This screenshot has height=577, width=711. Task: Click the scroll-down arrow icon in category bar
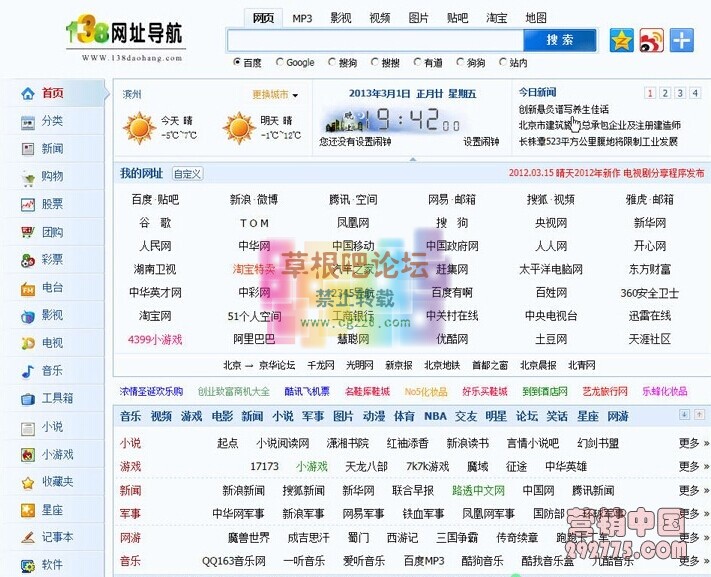pyautogui.click(x=684, y=414)
